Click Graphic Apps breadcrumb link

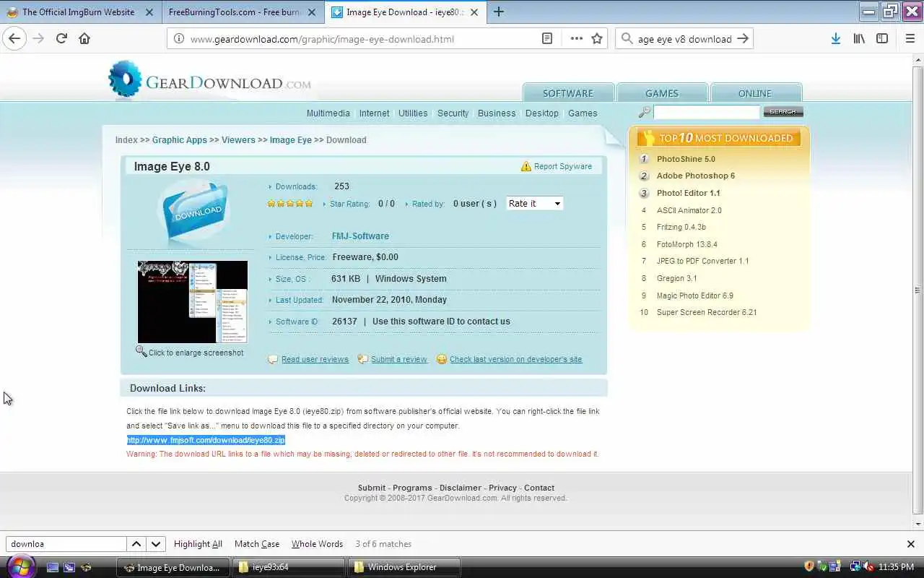click(x=180, y=140)
